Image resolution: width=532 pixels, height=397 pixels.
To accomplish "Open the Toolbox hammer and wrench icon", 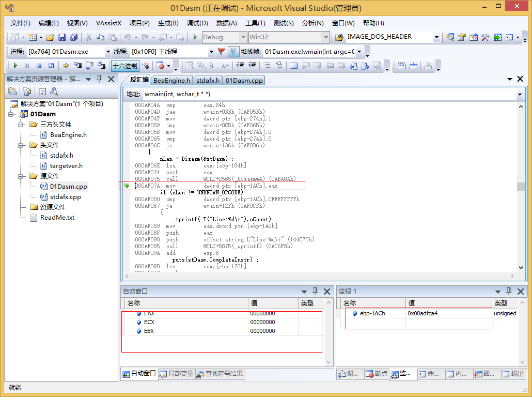I will coord(485,37).
